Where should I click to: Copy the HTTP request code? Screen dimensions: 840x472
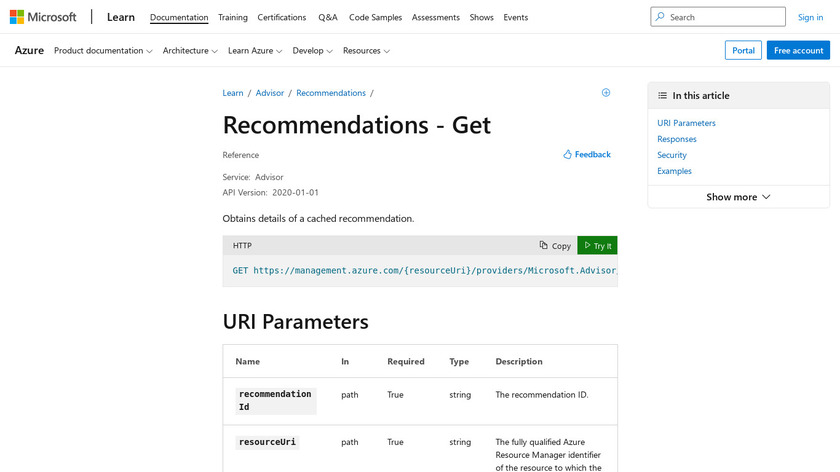(555, 245)
